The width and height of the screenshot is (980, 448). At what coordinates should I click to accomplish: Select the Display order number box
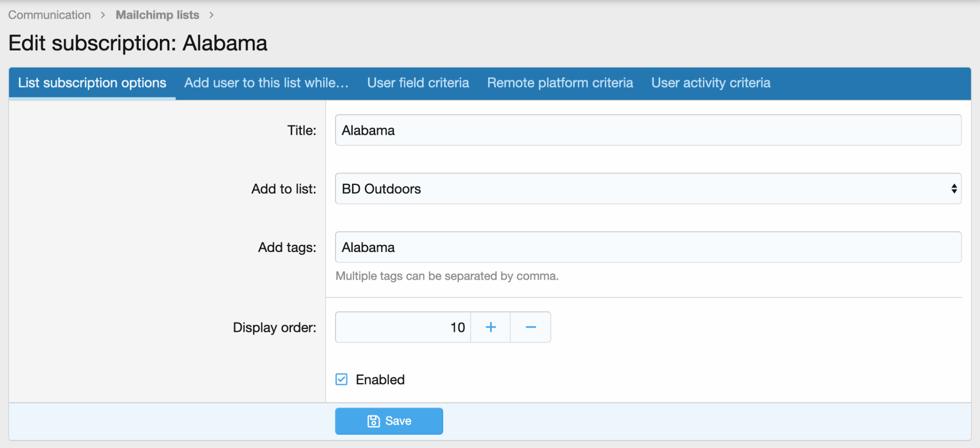click(403, 327)
